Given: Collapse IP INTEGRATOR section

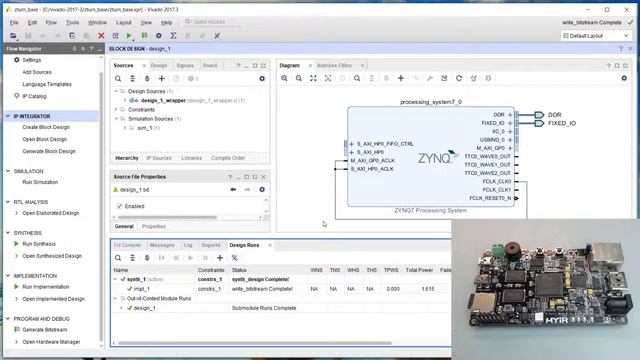Looking at the screenshot, I should click(x=8, y=116).
